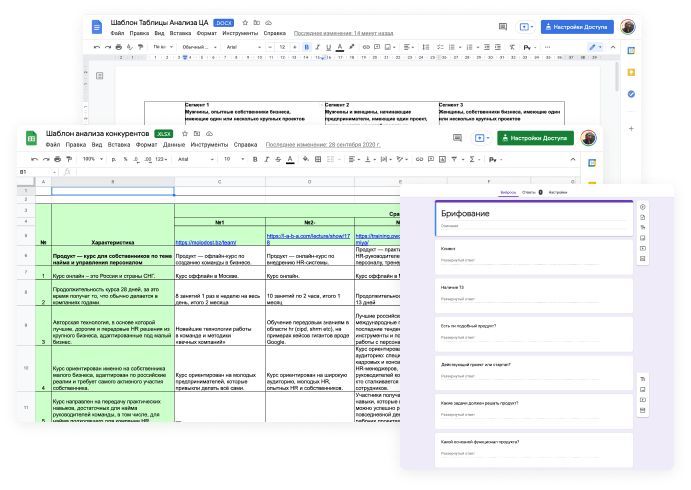Open the functions sigma icon in Sheets
Image resolution: width=691 pixels, height=490 pixels.
point(472,159)
